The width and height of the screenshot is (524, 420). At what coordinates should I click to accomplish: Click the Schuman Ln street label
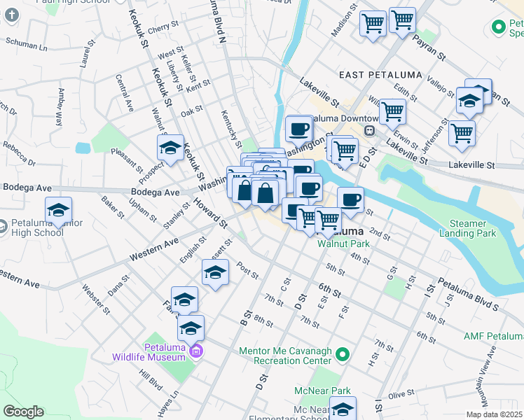[27, 44]
